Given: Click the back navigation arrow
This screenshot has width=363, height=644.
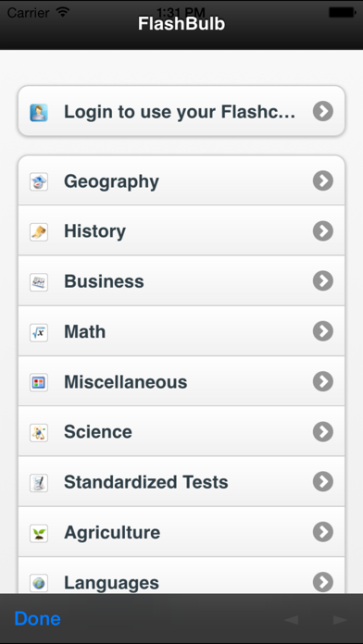Looking at the screenshot, I should (292, 619).
